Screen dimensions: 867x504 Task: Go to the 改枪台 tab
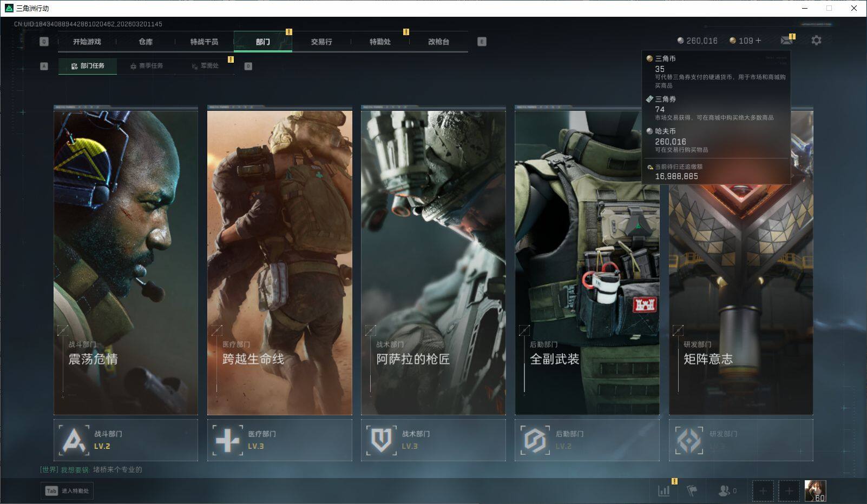click(x=438, y=42)
